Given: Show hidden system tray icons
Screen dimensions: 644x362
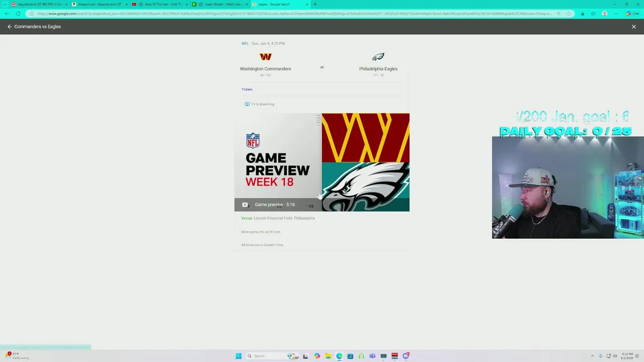Looking at the screenshot, I should pyautogui.click(x=592, y=356).
